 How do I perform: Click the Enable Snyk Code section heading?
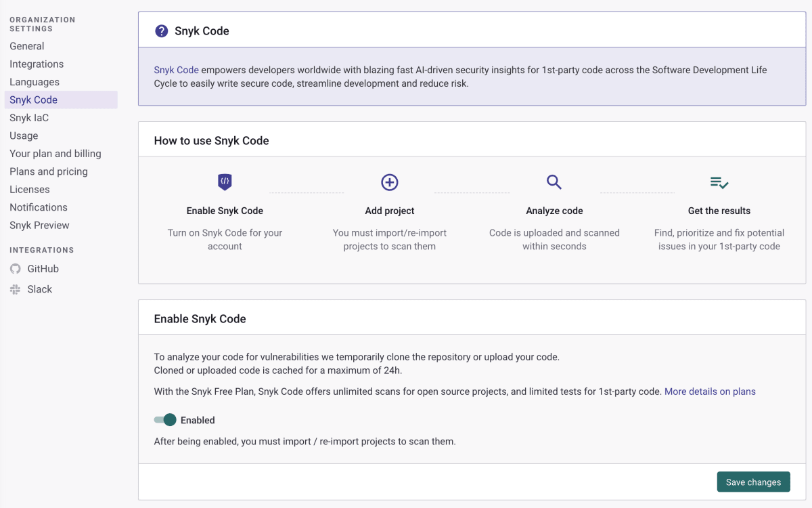200,319
